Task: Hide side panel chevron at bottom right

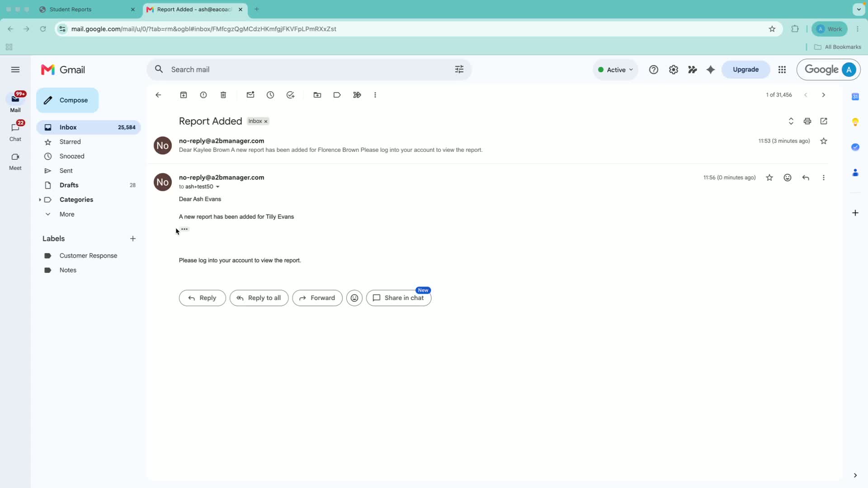Action: tap(855, 475)
